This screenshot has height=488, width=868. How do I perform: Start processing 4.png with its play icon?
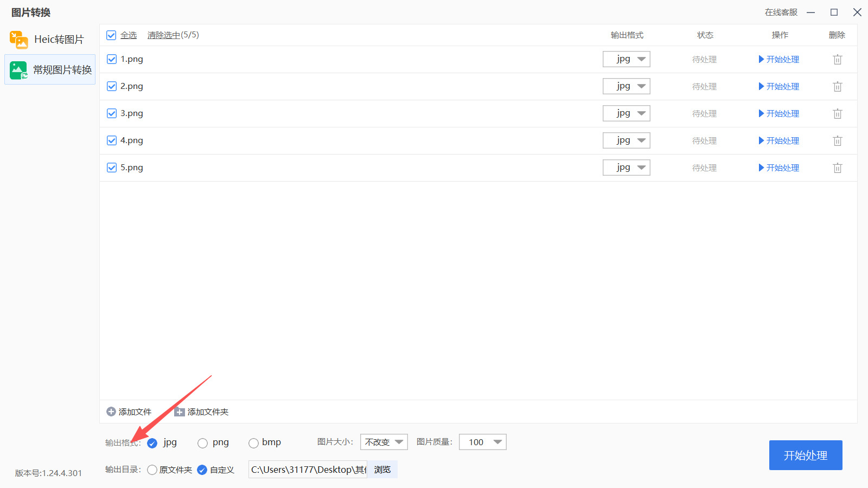pos(761,141)
